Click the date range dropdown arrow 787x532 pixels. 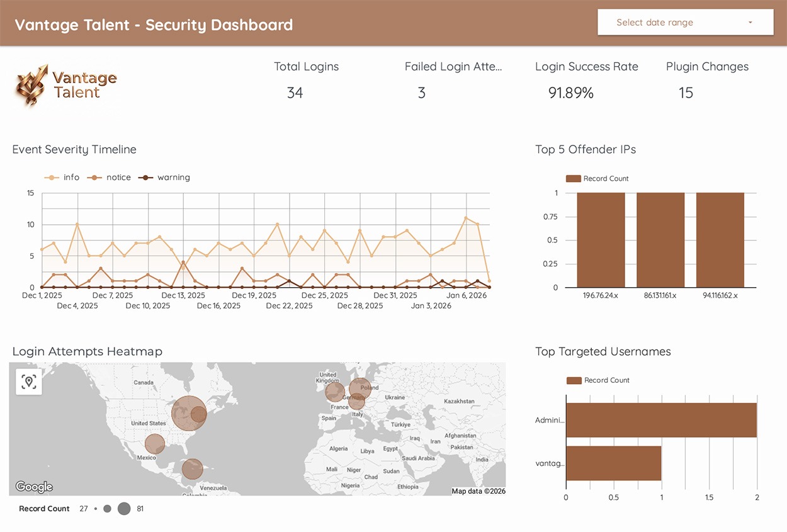tap(750, 23)
